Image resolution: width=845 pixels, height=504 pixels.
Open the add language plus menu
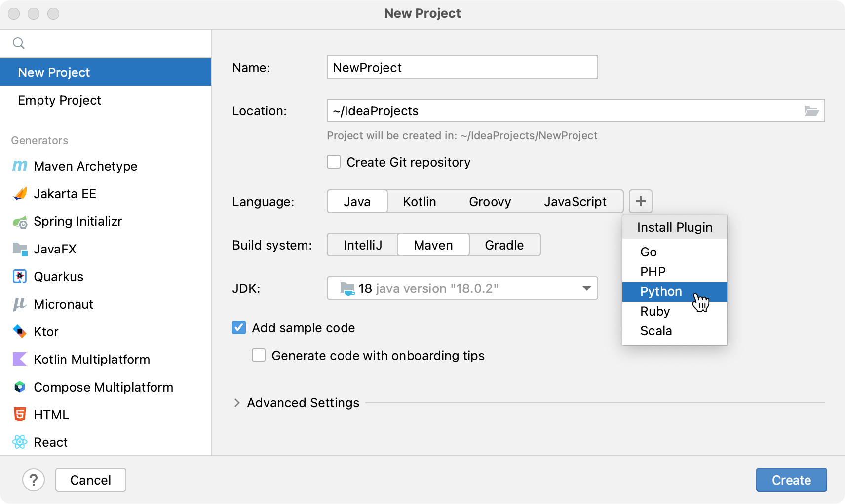(x=641, y=201)
